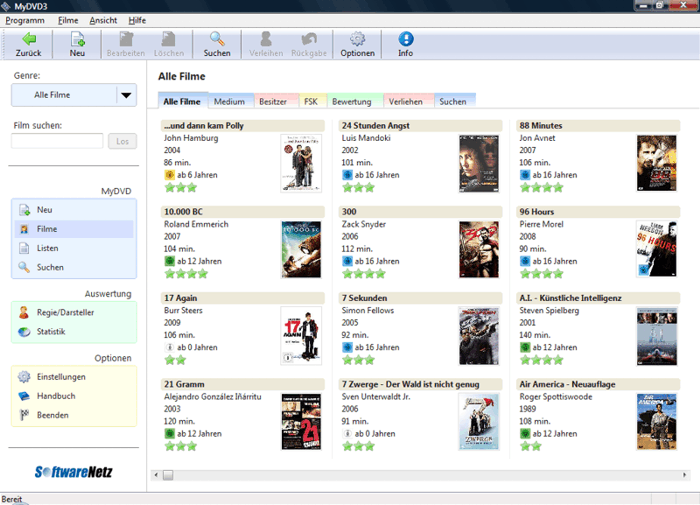Switch to the FSK tab
This screenshot has width=700, height=505.
(311, 101)
